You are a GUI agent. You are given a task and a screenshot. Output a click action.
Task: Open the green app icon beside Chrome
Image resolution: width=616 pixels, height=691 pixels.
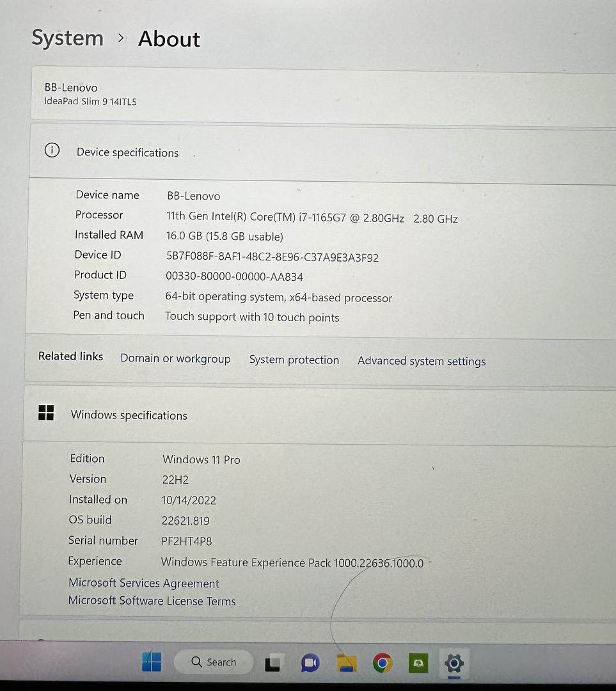[x=418, y=663]
